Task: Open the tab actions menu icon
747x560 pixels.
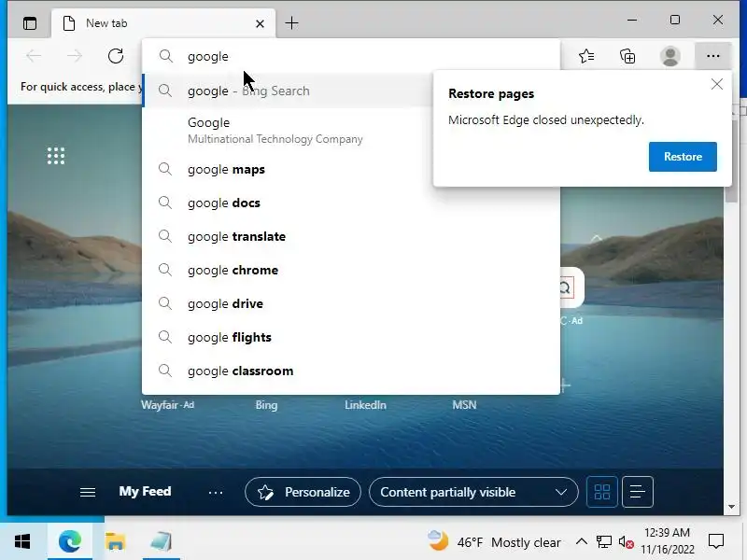Action: click(x=30, y=22)
